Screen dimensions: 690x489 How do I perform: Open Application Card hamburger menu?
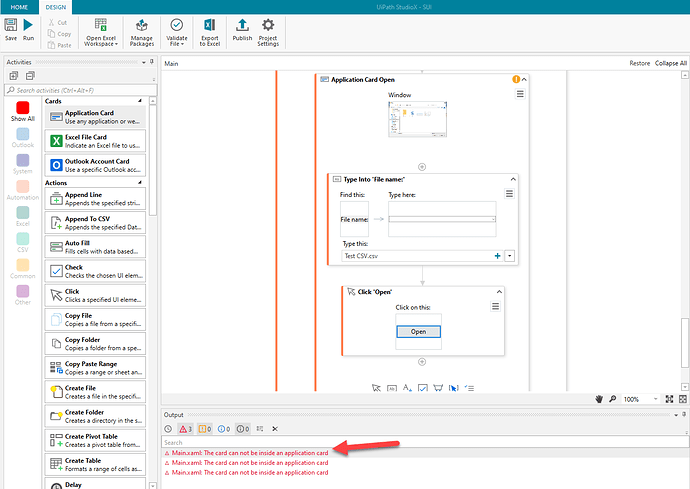520,94
